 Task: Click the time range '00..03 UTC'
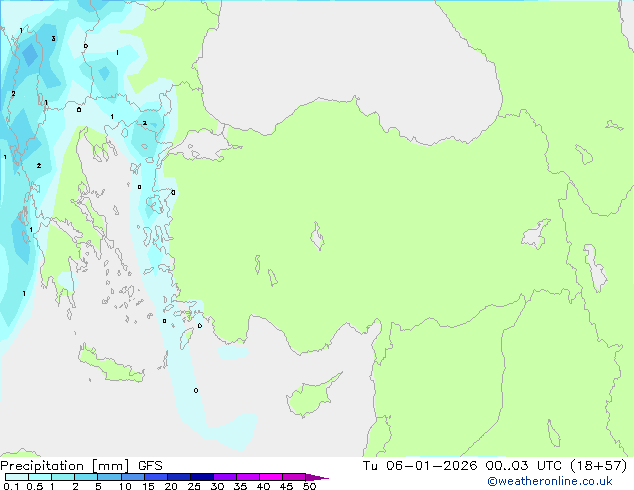(x=524, y=466)
